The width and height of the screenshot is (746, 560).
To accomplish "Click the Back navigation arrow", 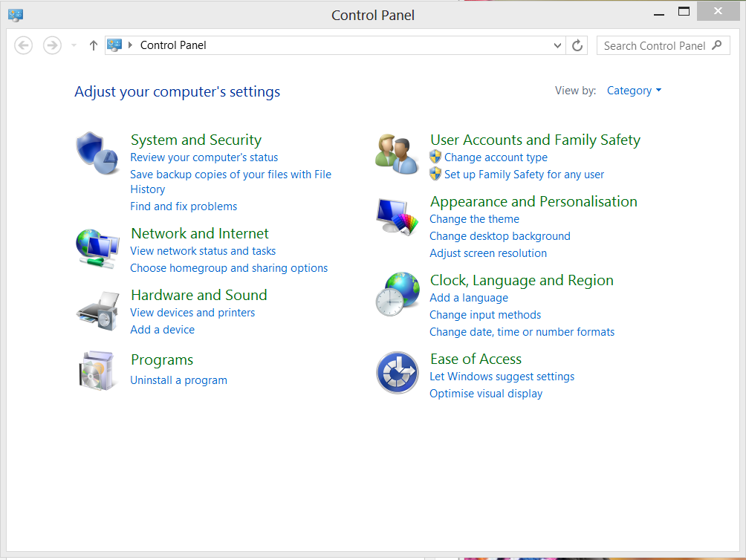I will [23, 45].
